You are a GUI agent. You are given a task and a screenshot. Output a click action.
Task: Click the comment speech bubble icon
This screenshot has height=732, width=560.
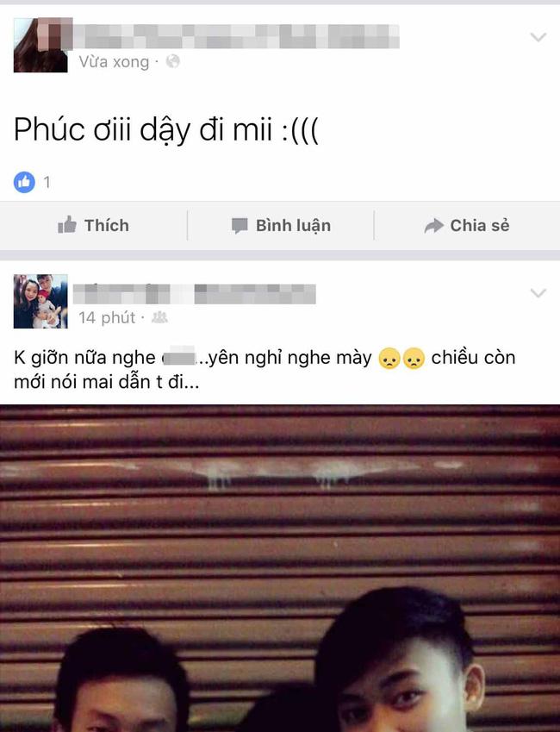[240, 226]
